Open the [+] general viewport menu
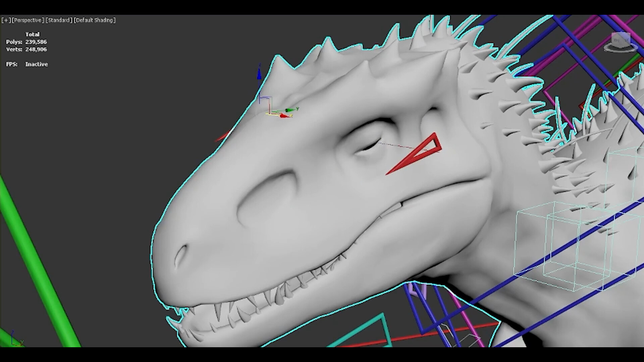 [6, 20]
